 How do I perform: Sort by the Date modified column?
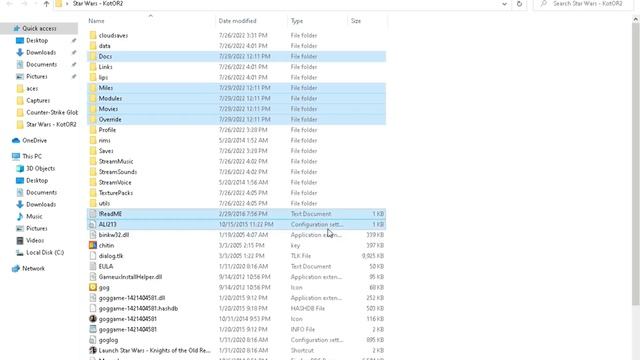[238, 21]
